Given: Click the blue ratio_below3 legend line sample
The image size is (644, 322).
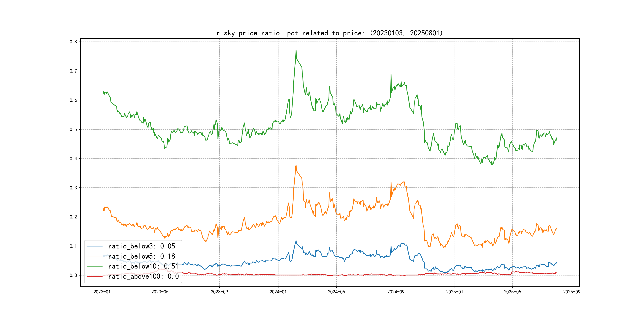Looking at the screenshot, I should (94, 246).
